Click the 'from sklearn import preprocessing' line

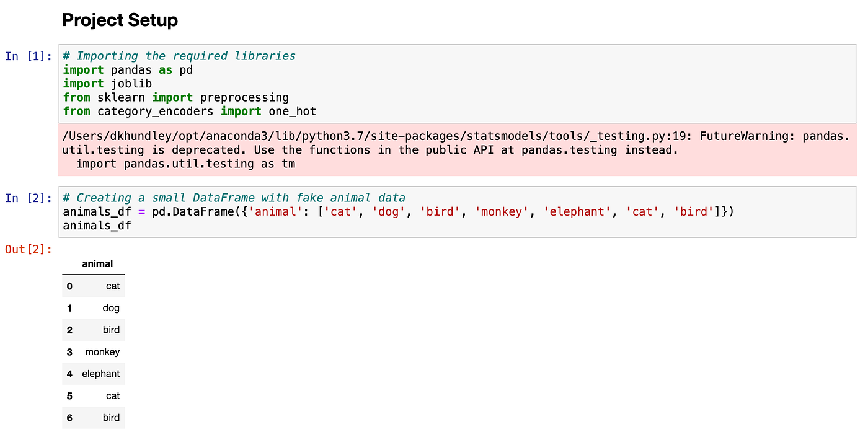(176, 97)
